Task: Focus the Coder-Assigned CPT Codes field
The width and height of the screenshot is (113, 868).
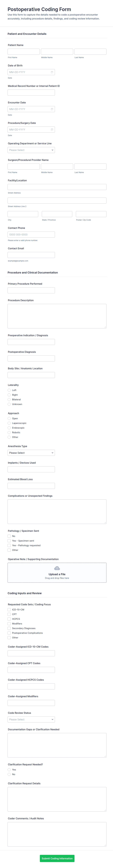Action: pyautogui.click(x=31, y=670)
